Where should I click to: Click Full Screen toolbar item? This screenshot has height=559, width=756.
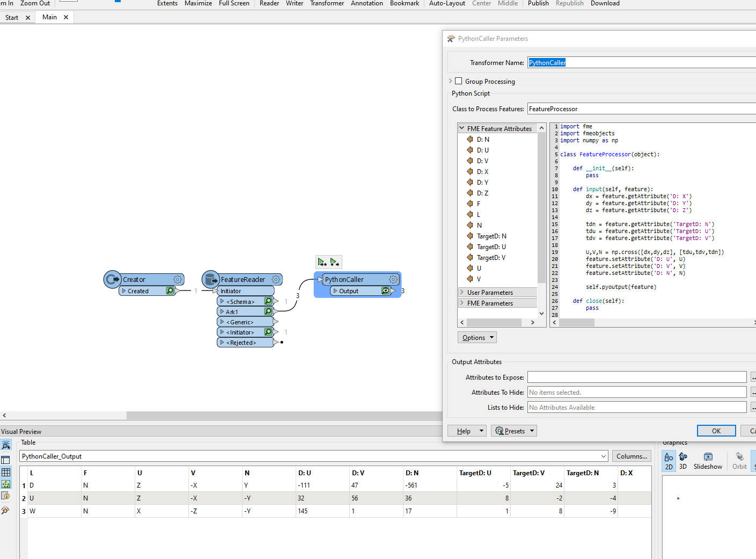[x=234, y=3]
